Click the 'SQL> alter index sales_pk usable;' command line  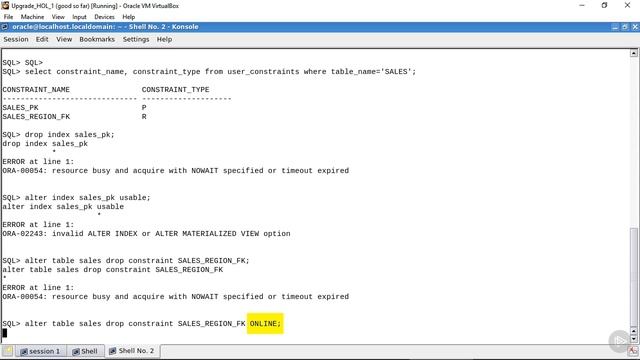coord(76,198)
